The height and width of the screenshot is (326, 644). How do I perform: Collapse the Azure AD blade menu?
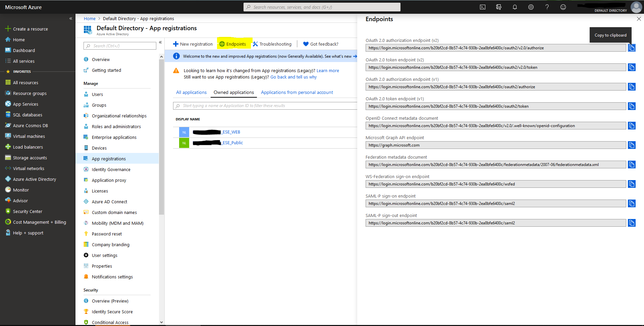click(x=160, y=42)
